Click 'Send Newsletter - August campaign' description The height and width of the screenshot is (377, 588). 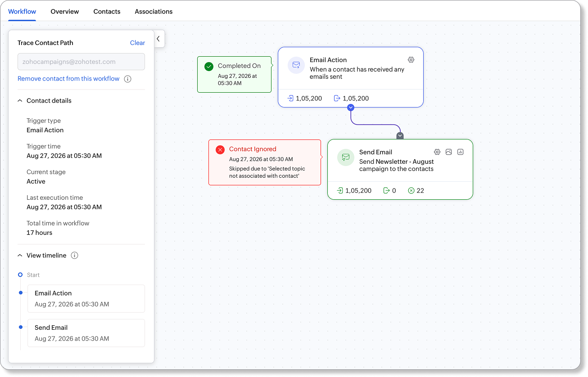tap(397, 165)
